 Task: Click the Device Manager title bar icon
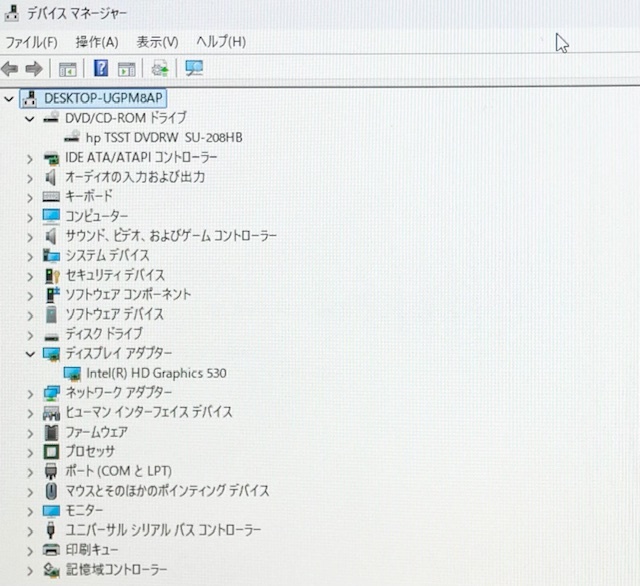point(12,13)
